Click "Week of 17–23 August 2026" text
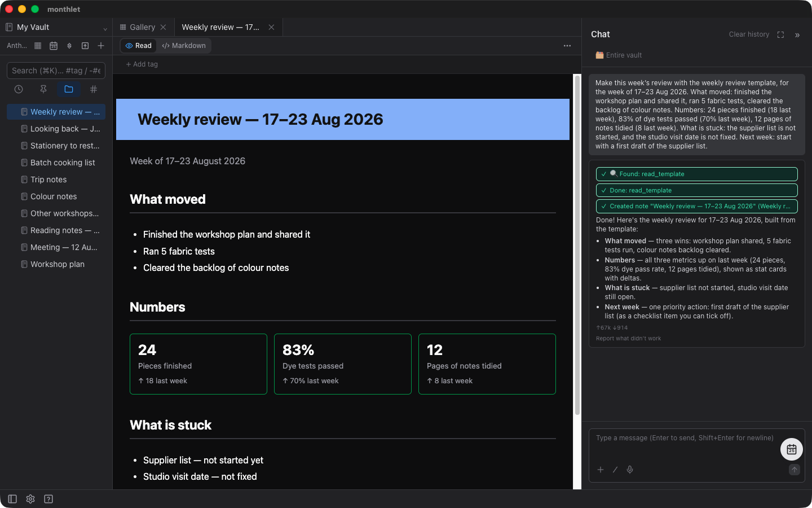 click(x=187, y=161)
